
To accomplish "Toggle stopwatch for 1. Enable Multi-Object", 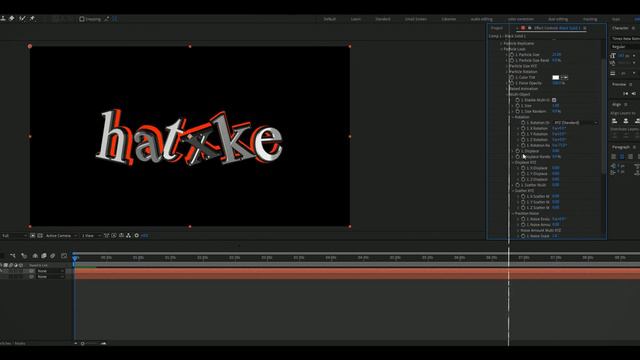I will tap(517, 100).
